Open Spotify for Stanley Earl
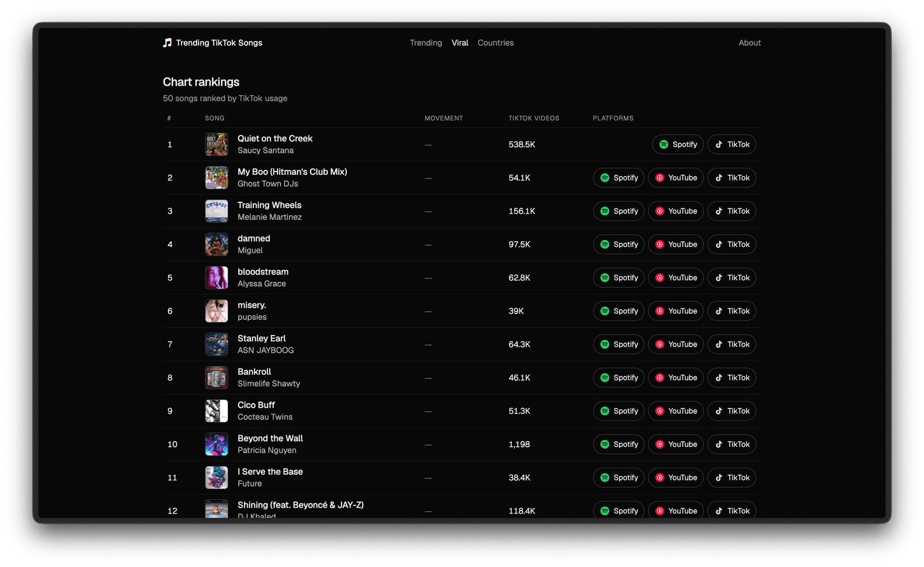Viewport: 924px width, 567px height. pos(619,344)
